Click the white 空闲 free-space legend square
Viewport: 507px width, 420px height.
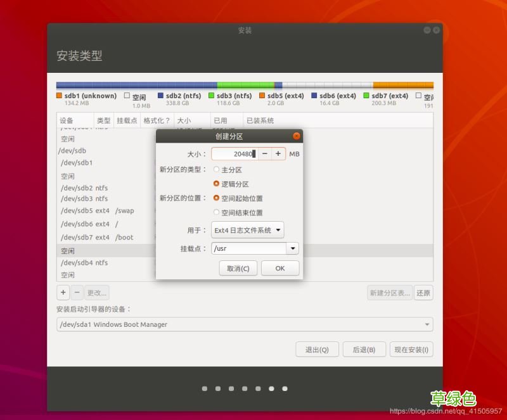pyautogui.click(x=127, y=96)
